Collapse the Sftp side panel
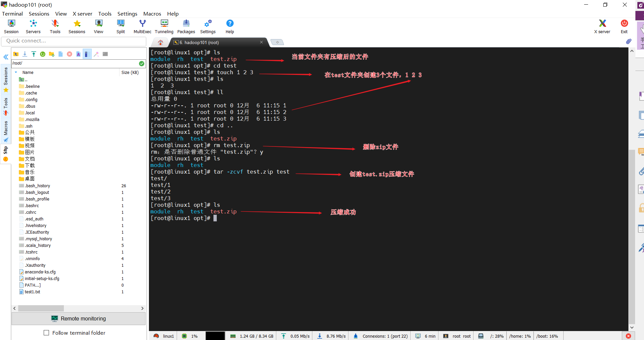 (x=6, y=57)
